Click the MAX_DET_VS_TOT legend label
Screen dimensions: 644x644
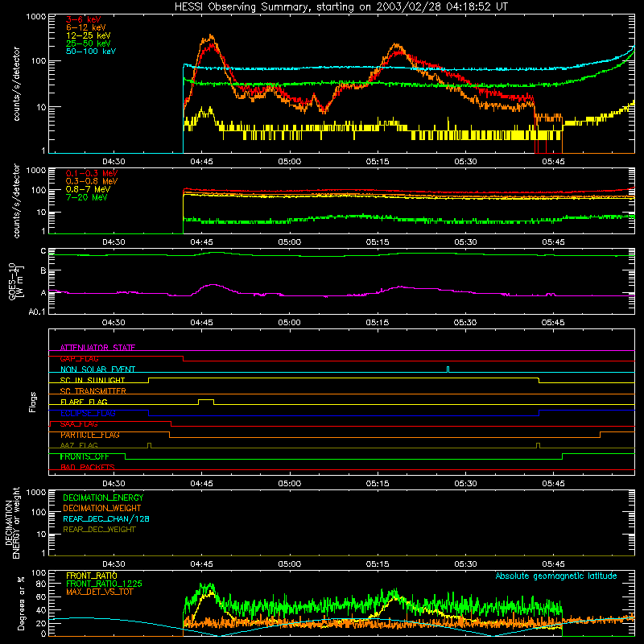pyautogui.click(x=100, y=592)
